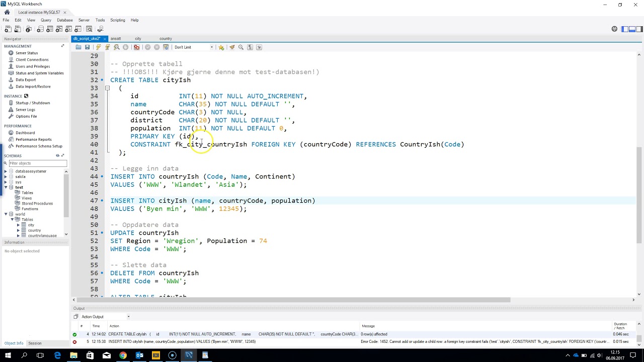The image size is (644, 362).
Task: Expand the city table node
Action: click(x=19, y=225)
